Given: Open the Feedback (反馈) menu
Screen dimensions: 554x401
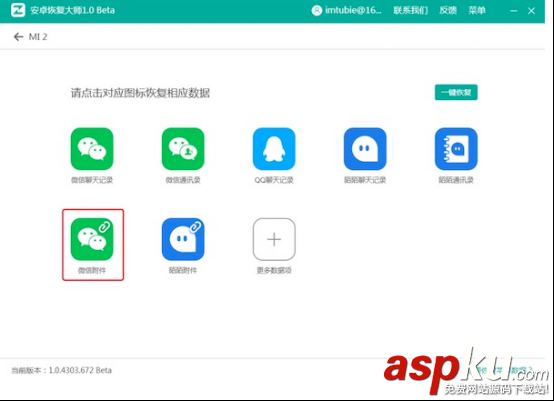Looking at the screenshot, I should point(448,11).
